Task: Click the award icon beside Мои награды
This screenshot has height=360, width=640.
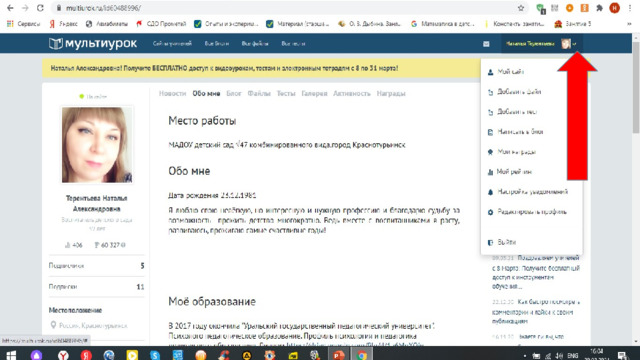Action: [490, 152]
